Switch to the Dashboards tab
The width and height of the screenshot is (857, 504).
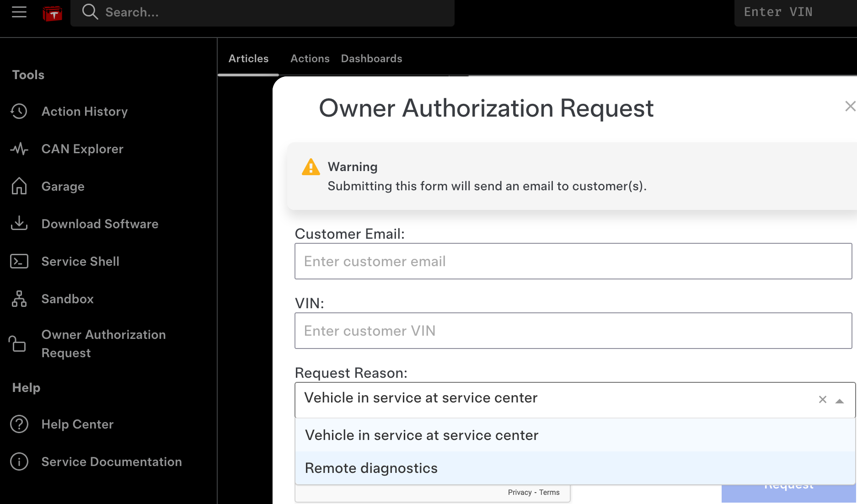pos(371,59)
